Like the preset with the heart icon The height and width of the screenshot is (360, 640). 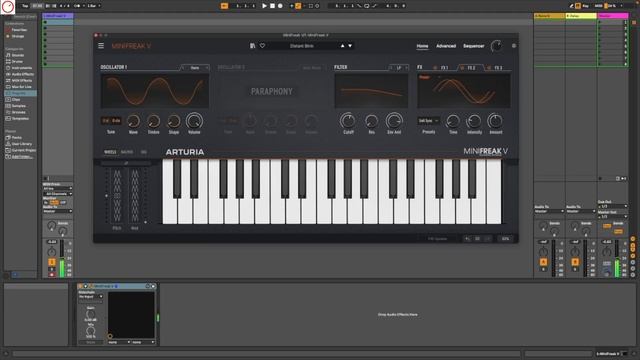tap(262, 46)
